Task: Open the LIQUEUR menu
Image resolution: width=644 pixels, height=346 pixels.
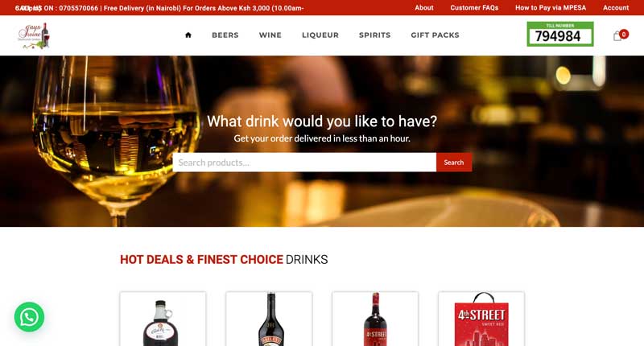Action: pyautogui.click(x=320, y=35)
